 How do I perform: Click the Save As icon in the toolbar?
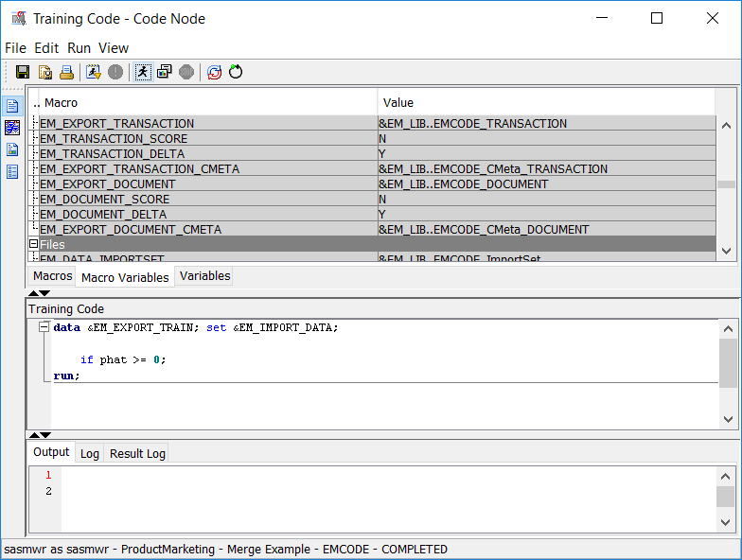[x=45, y=72]
